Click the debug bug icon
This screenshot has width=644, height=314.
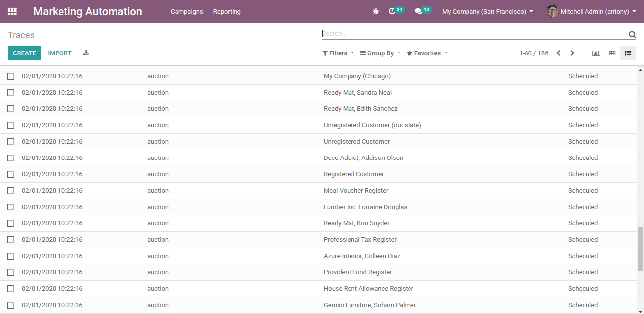[x=376, y=11]
